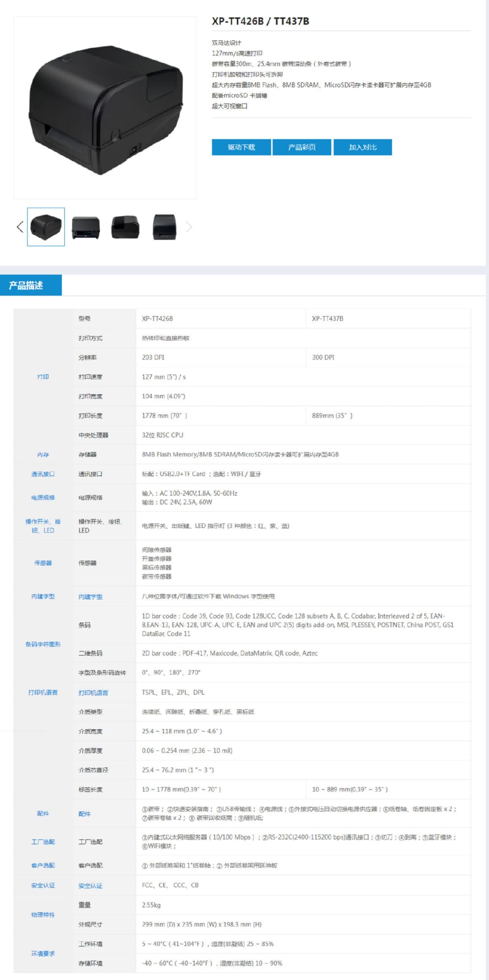Screen dimensions: 489x980
Task: Click 加入对比 add to compare button
Action: pyautogui.click(x=362, y=147)
